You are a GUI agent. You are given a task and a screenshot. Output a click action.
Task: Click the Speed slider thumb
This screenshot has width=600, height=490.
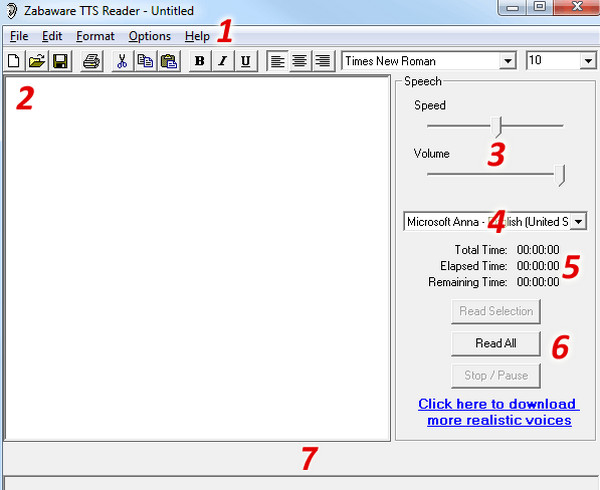tap(497, 127)
